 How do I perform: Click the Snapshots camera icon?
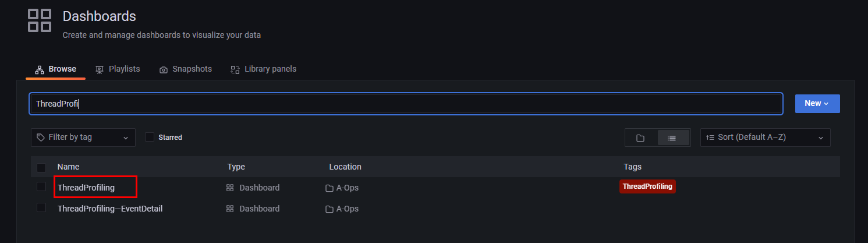(164, 69)
